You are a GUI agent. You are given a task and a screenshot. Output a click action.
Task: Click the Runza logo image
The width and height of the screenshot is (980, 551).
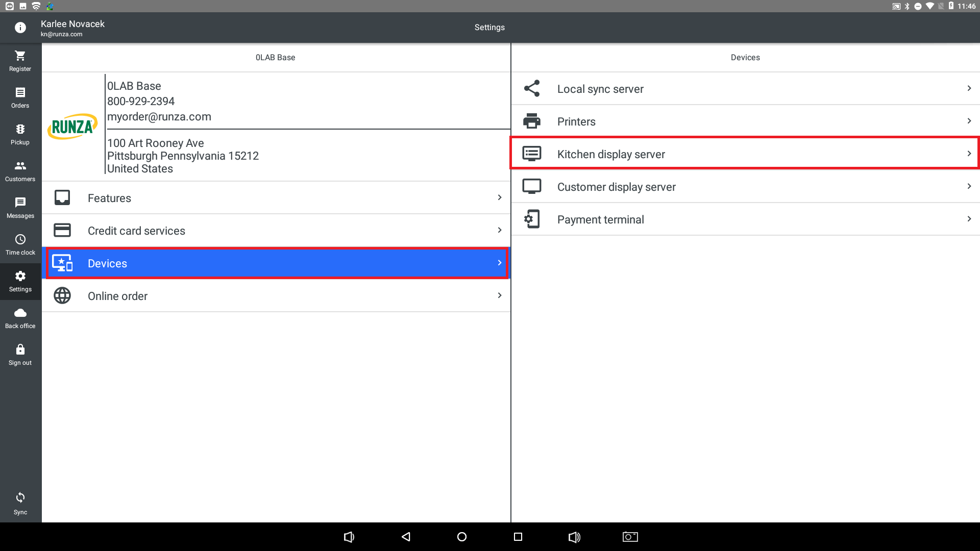[x=72, y=127]
